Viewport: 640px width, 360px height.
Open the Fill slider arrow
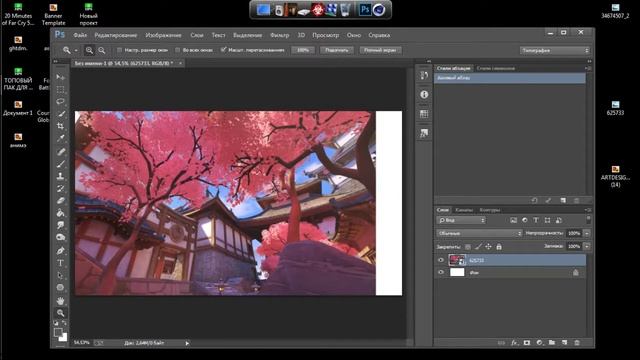point(587,246)
